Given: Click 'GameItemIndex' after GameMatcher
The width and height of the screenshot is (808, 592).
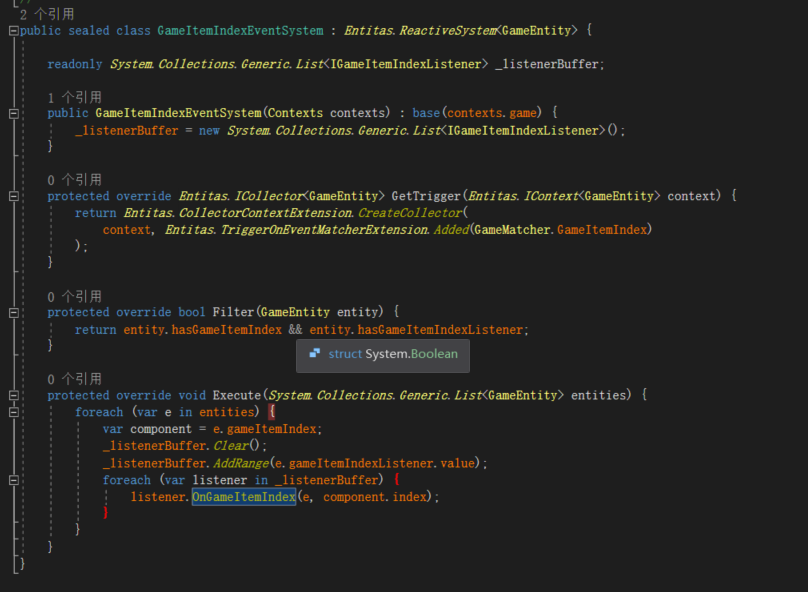Looking at the screenshot, I should [601, 230].
